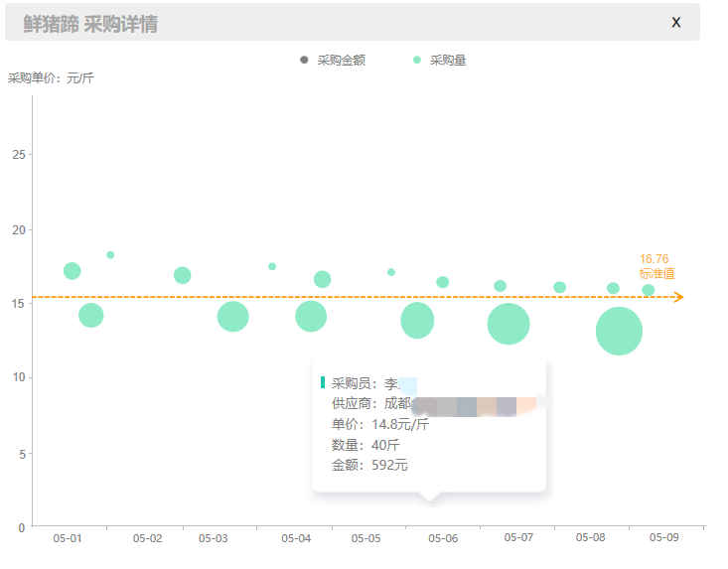This screenshot has height=569, width=728.
Task: Click the 单价:14.8元/斤 tooltip line
Action: click(380, 424)
